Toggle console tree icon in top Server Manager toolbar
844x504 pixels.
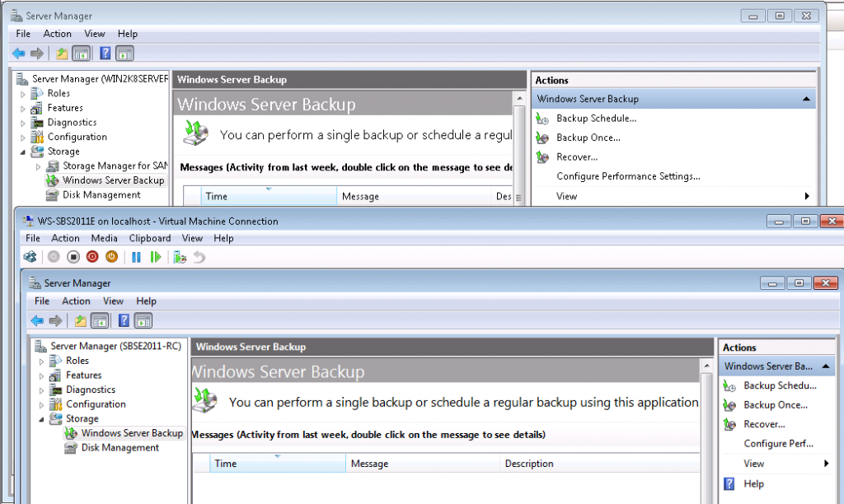pos(82,54)
